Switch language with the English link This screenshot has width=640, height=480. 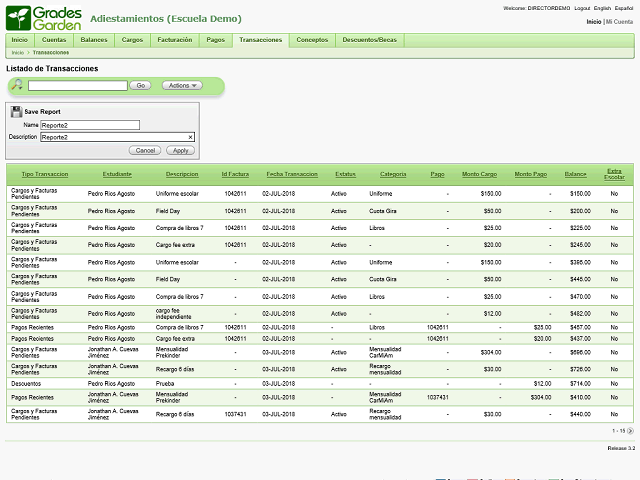tap(604, 8)
